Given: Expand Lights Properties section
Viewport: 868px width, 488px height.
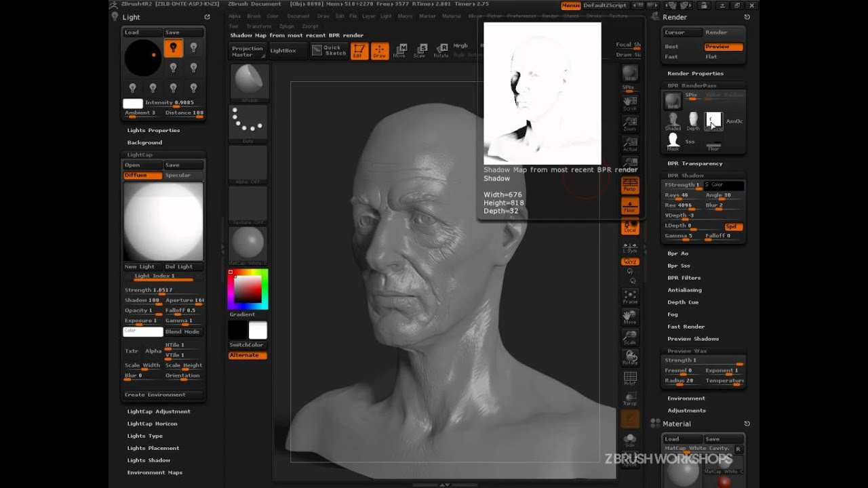Looking at the screenshot, I should [153, 130].
